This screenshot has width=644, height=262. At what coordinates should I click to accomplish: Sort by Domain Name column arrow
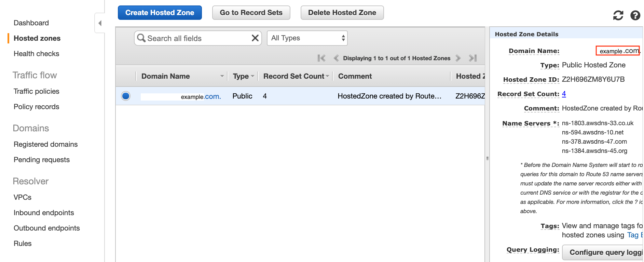222,76
